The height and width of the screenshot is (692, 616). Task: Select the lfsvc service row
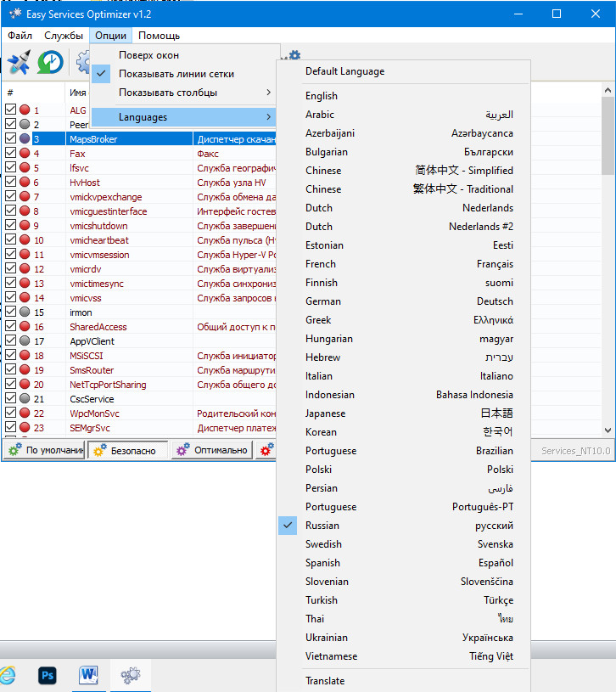click(x=139, y=168)
